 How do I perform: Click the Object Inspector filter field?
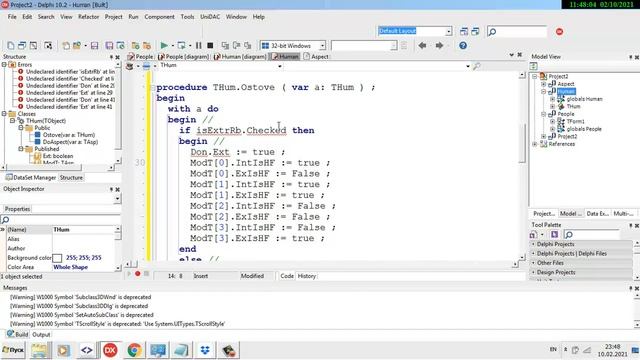pyautogui.click(x=60, y=220)
